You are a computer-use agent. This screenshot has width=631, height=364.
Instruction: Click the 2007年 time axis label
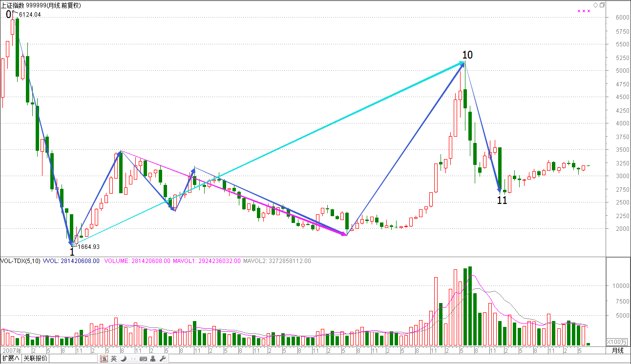point(12,350)
